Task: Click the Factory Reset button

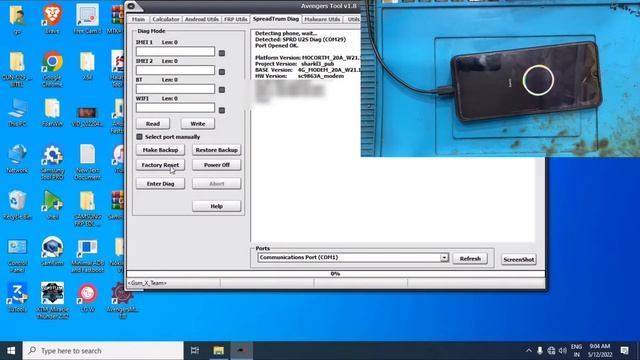Action: (160, 165)
